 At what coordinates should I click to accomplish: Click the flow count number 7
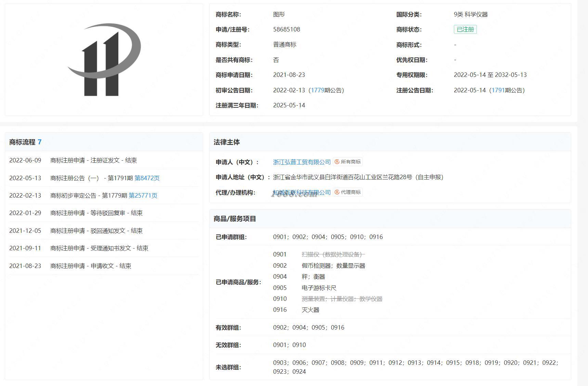click(40, 142)
